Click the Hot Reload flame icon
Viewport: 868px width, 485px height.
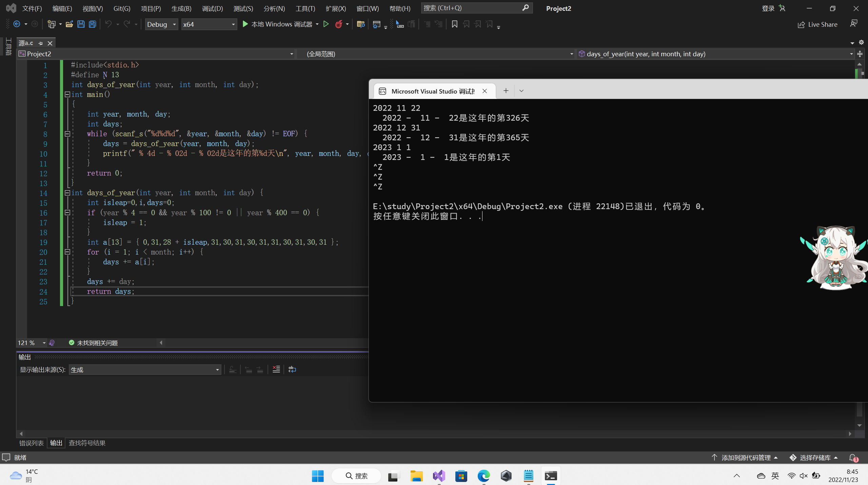338,24
